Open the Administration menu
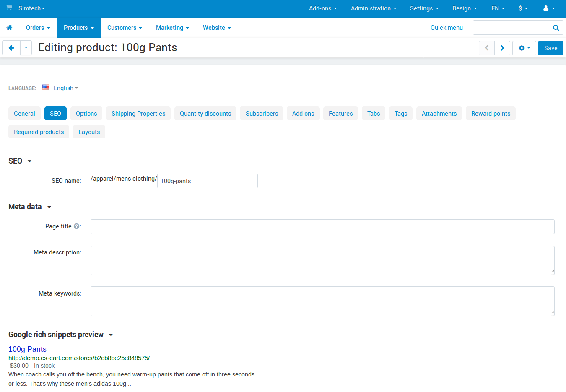 pyautogui.click(x=374, y=8)
